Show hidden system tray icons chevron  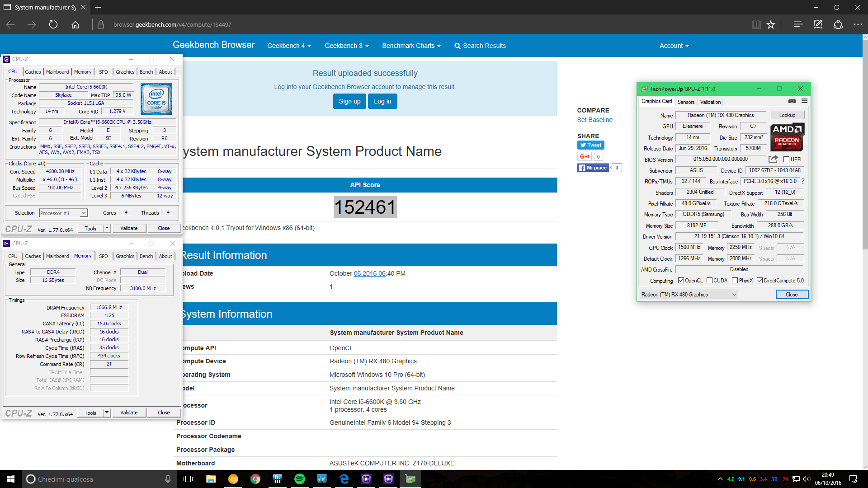tap(720, 479)
